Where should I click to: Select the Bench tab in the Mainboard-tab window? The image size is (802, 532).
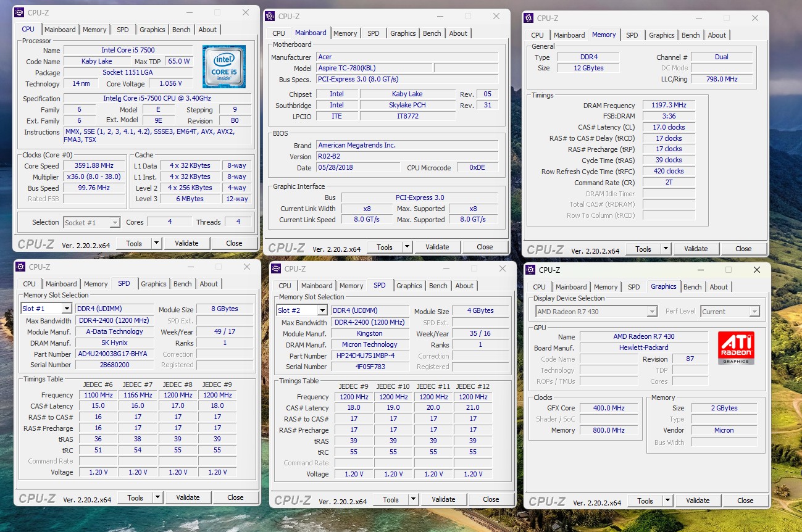click(x=432, y=33)
